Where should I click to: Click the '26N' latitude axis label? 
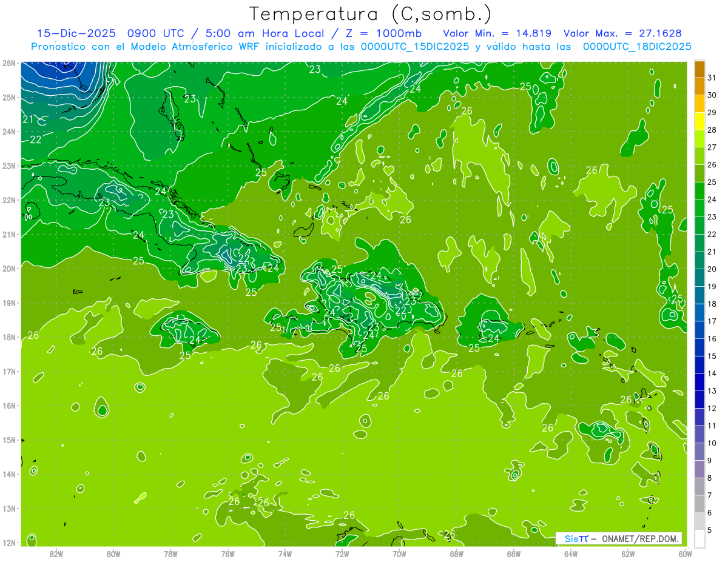click(8, 63)
